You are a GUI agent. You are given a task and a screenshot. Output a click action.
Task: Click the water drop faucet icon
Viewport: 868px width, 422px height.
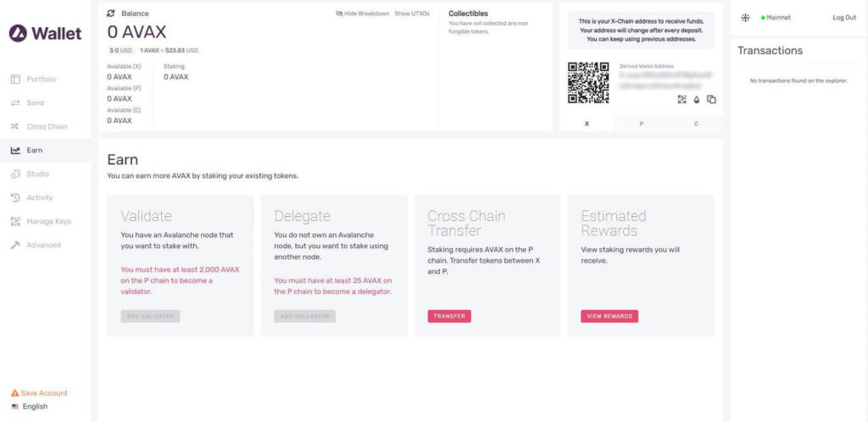[x=697, y=99]
